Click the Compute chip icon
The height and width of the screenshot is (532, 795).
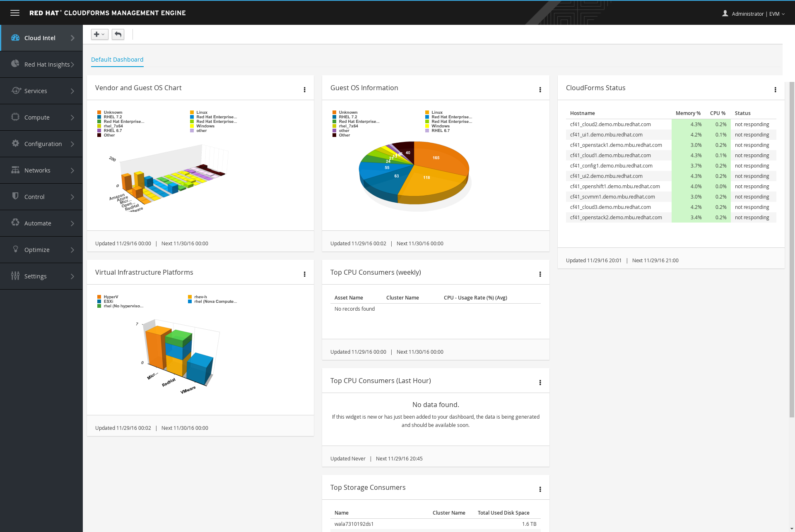[x=15, y=117]
